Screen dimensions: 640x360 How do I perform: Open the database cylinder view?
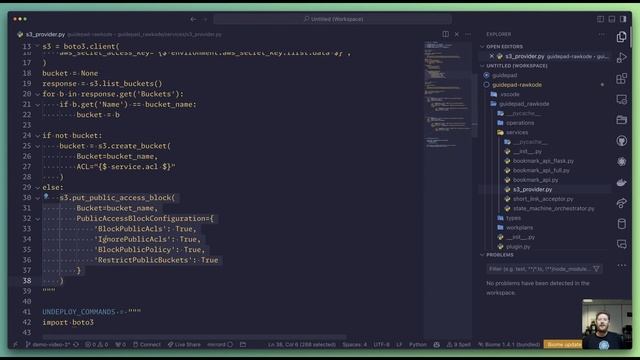(621, 224)
